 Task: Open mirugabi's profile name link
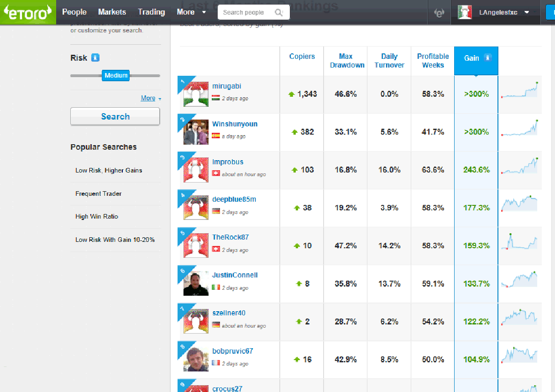pos(227,86)
